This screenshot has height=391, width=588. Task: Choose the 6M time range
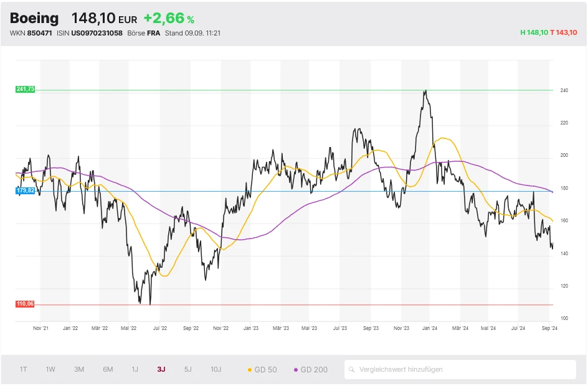tap(108, 369)
